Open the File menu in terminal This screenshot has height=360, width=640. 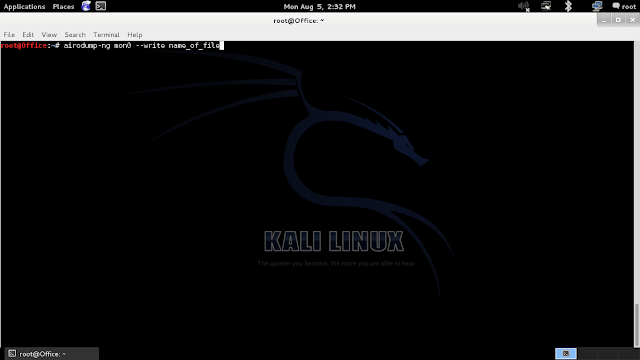click(x=9, y=35)
